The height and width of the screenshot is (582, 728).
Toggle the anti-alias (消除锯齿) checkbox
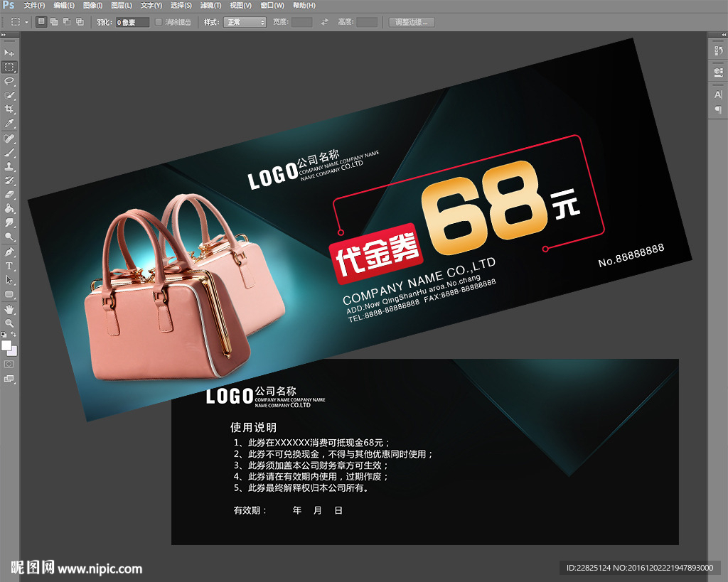[x=159, y=22]
